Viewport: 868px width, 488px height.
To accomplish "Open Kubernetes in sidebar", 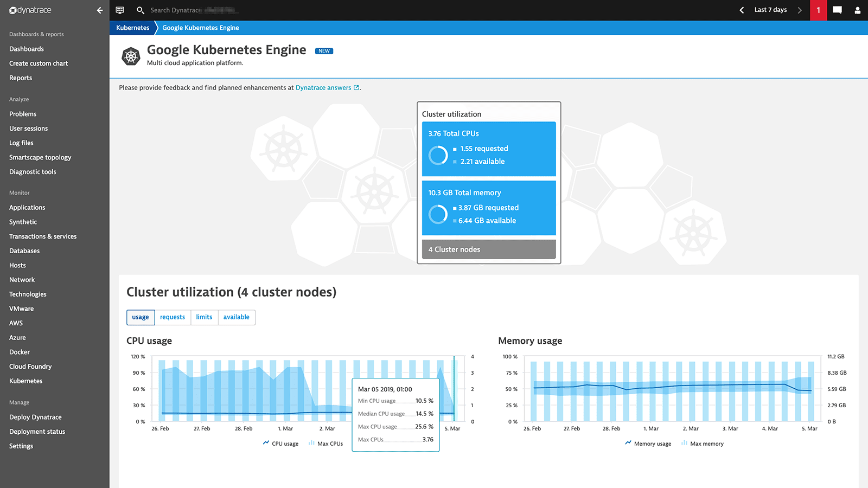I will point(25,381).
